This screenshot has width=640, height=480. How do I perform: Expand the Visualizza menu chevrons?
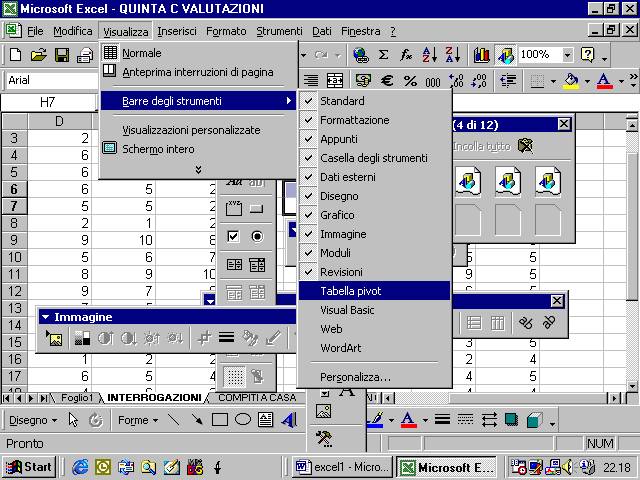click(x=198, y=169)
